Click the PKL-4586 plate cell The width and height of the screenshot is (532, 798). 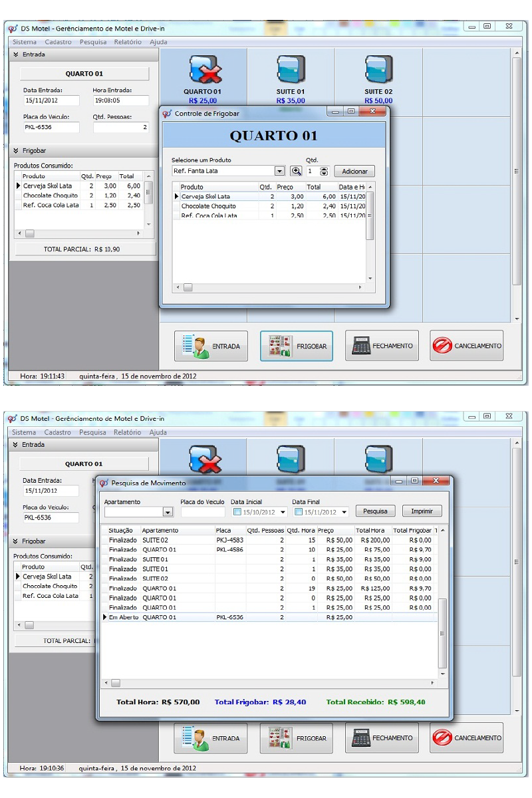click(229, 550)
